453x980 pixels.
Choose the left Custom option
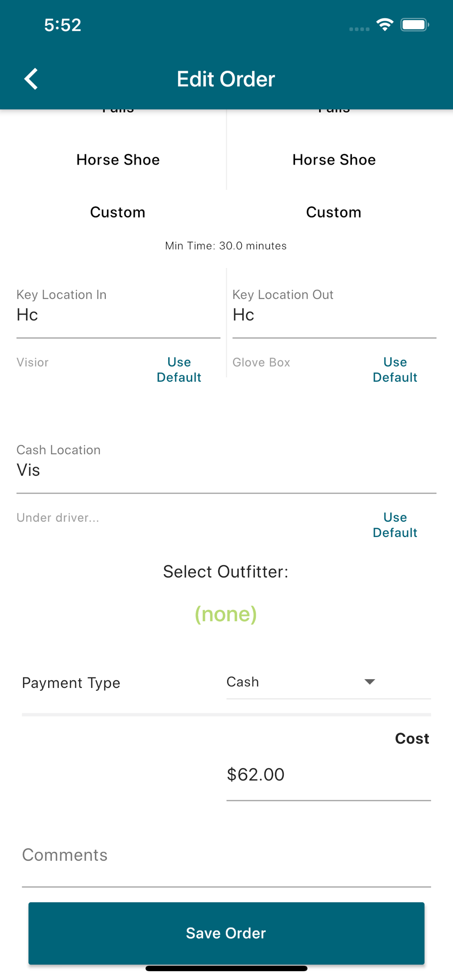(118, 212)
